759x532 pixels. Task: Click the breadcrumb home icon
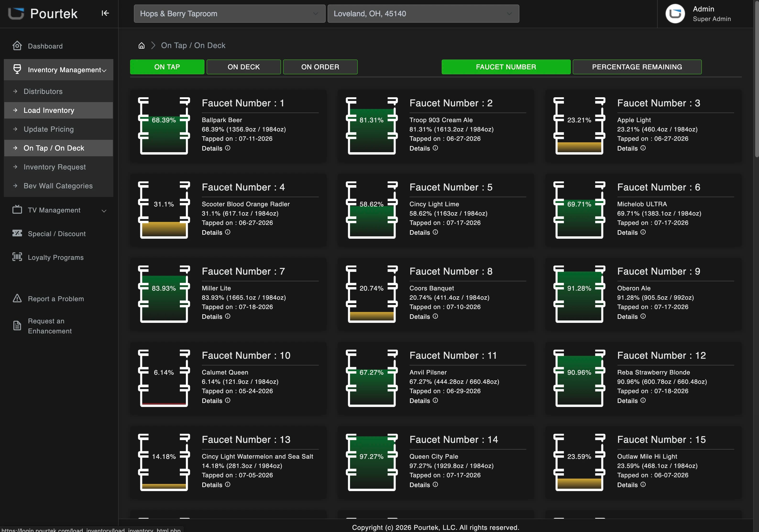[142, 46]
